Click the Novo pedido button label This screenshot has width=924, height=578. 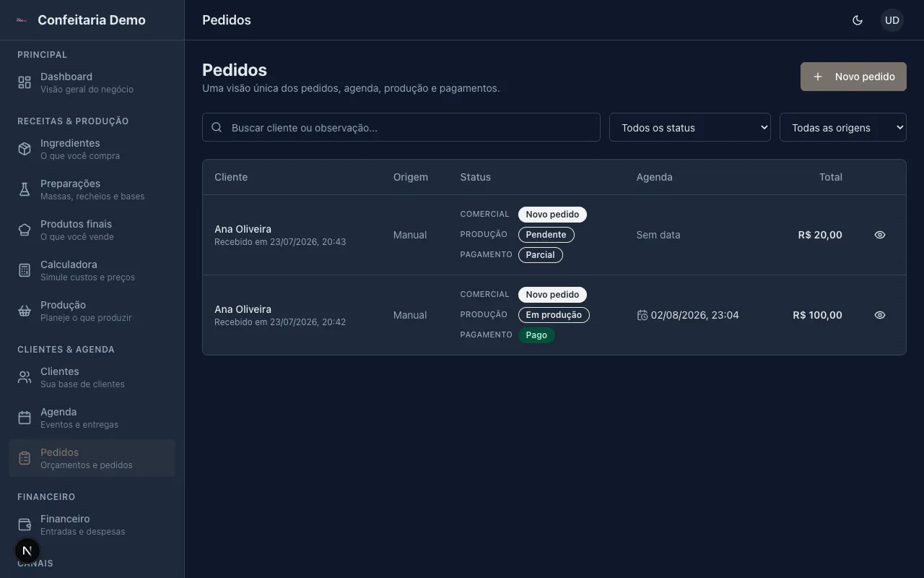(865, 77)
